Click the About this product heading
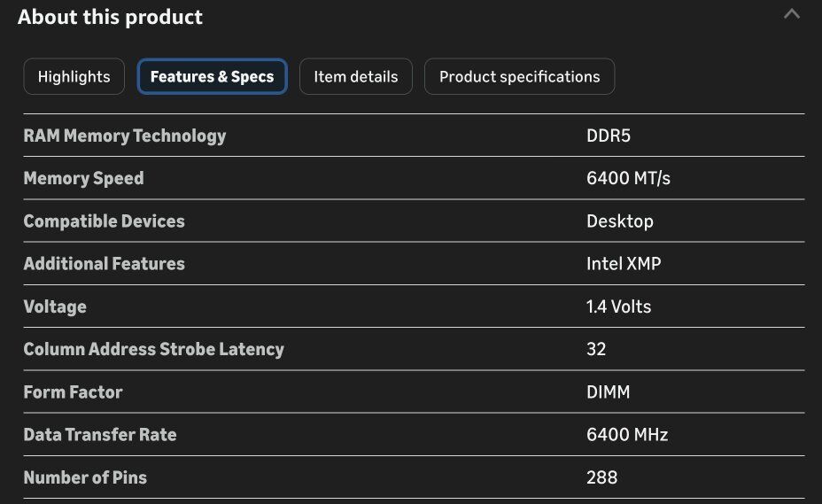This screenshot has width=822, height=504. point(110,17)
